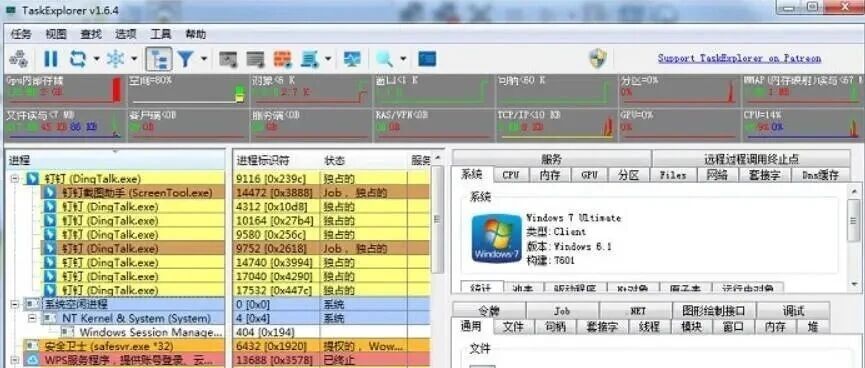This screenshot has width=865, height=368.
Task: Sort by the 进程标识符 column header
Action: pyautogui.click(x=276, y=161)
